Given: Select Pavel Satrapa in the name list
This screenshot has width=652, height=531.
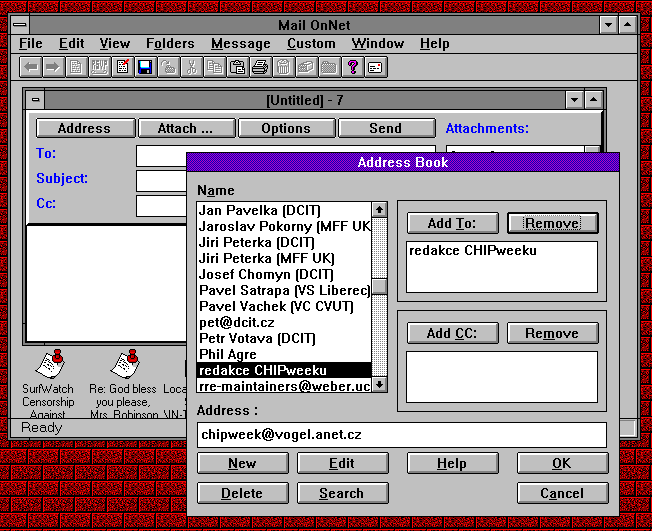Looking at the screenshot, I should coord(284,290).
